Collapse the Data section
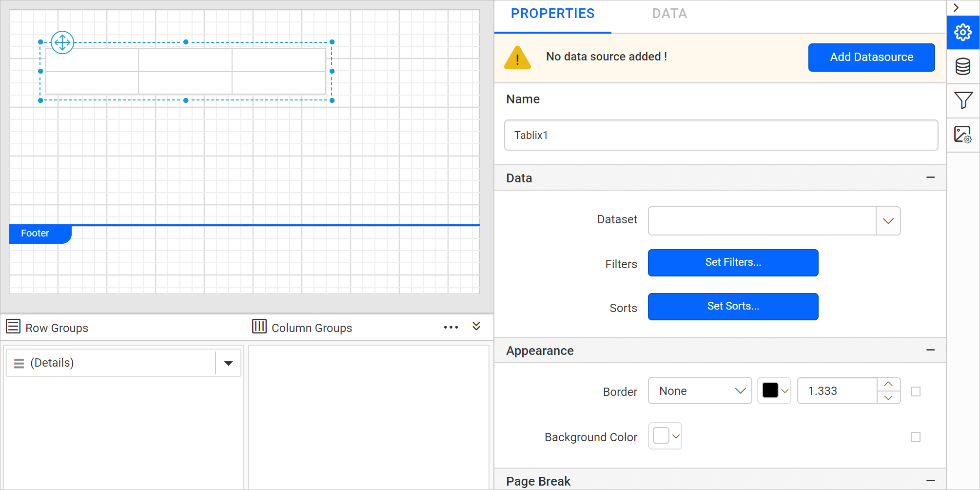The width and height of the screenshot is (980, 490). tap(930, 177)
